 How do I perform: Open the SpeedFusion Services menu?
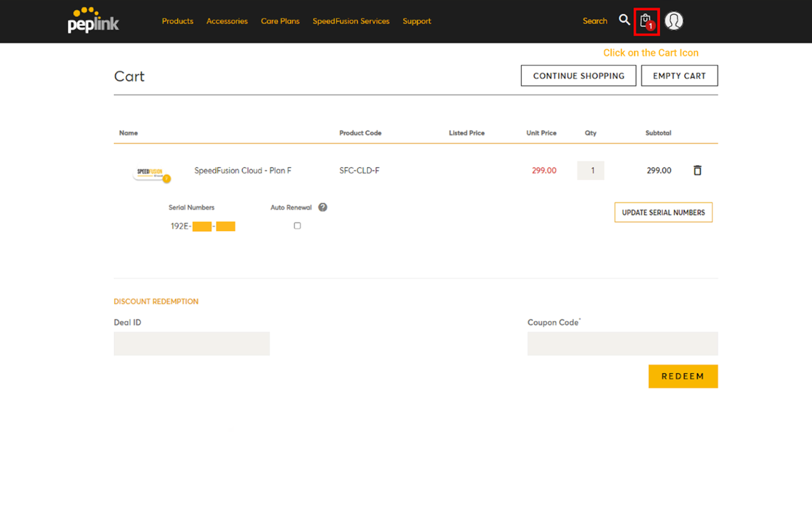(x=351, y=21)
